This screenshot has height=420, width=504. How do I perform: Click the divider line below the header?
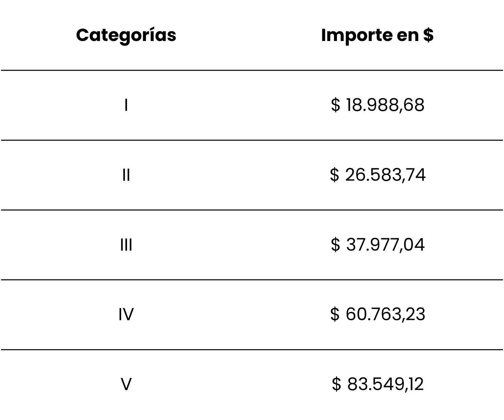(x=252, y=70)
